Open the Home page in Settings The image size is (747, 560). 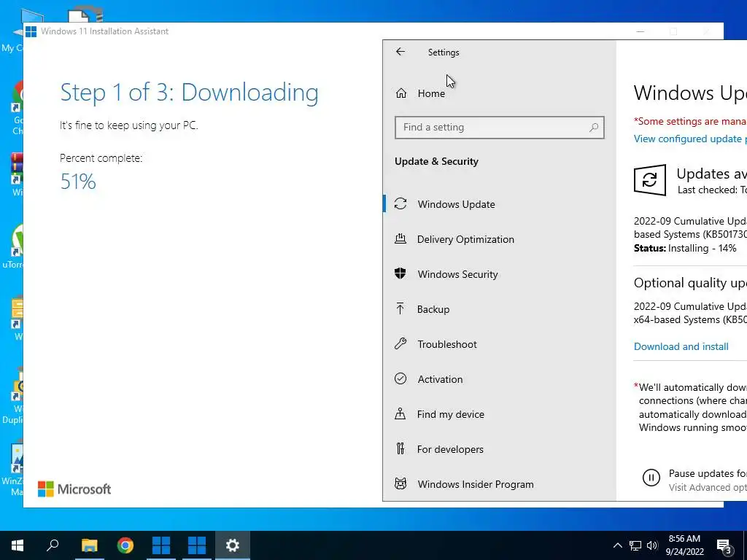tap(499, 93)
